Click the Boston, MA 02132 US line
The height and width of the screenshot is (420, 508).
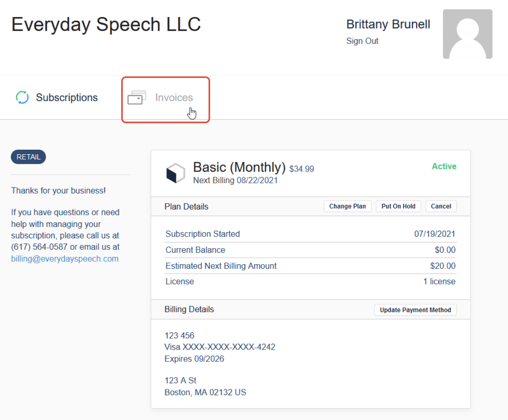(x=205, y=392)
